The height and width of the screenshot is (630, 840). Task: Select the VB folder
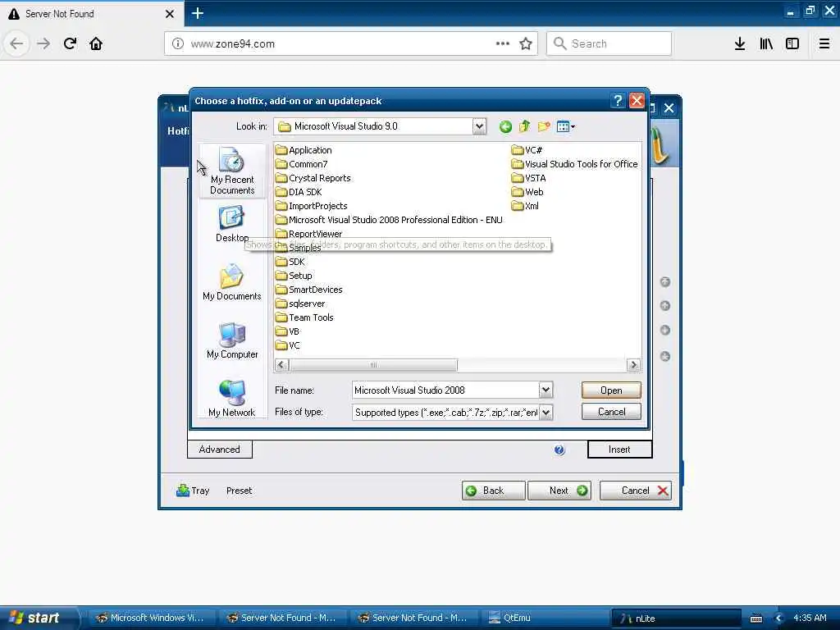click(x=288, y=331)
